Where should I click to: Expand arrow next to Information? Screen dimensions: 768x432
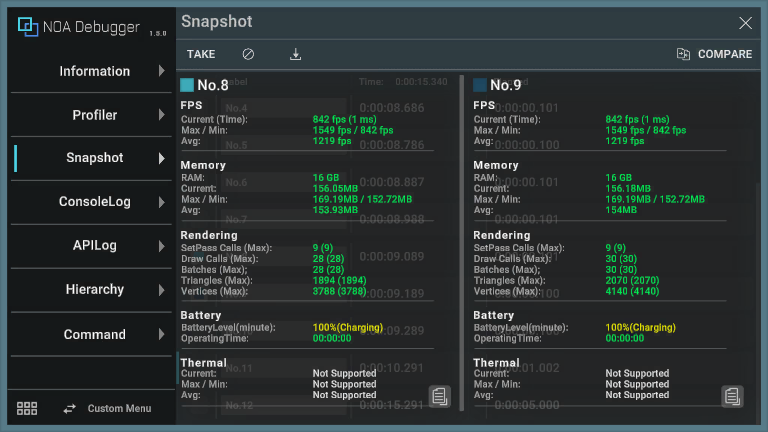point(162,71)
